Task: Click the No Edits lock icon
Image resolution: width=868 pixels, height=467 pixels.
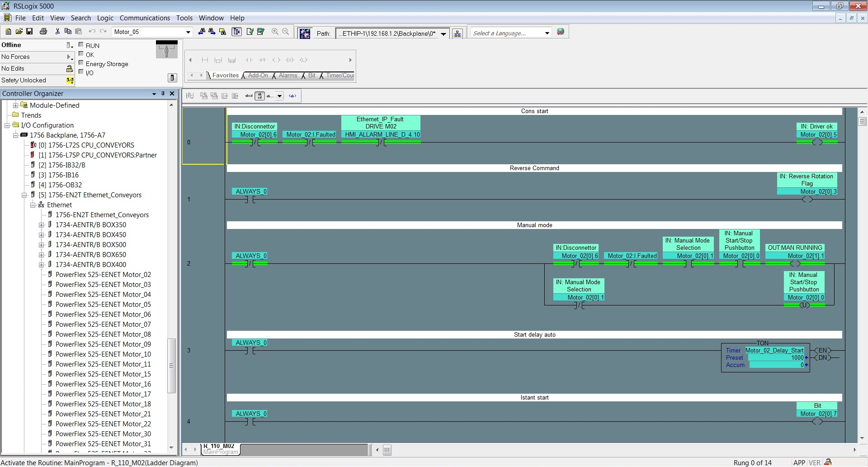Action: [70, 68]
